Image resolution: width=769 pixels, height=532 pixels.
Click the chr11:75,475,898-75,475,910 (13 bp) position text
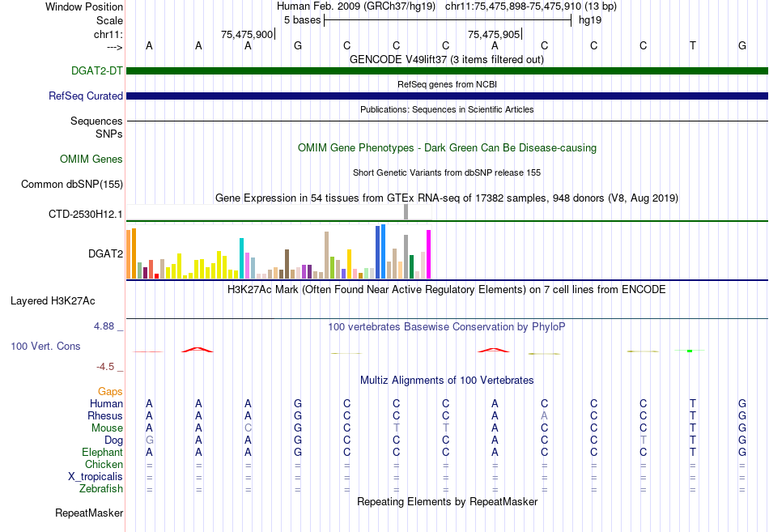(x=531, y=6)
